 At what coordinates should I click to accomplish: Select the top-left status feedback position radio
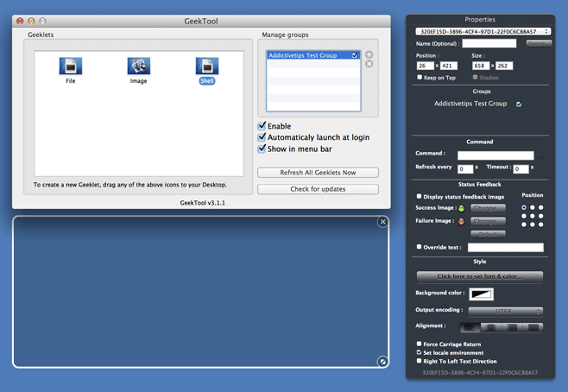coord(524,207)
